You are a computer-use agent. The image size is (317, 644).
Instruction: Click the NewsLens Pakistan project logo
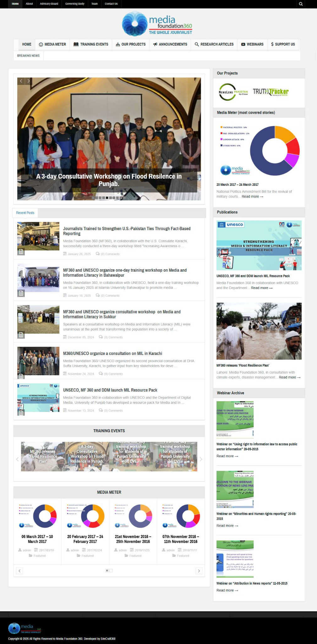coord(233,92)
